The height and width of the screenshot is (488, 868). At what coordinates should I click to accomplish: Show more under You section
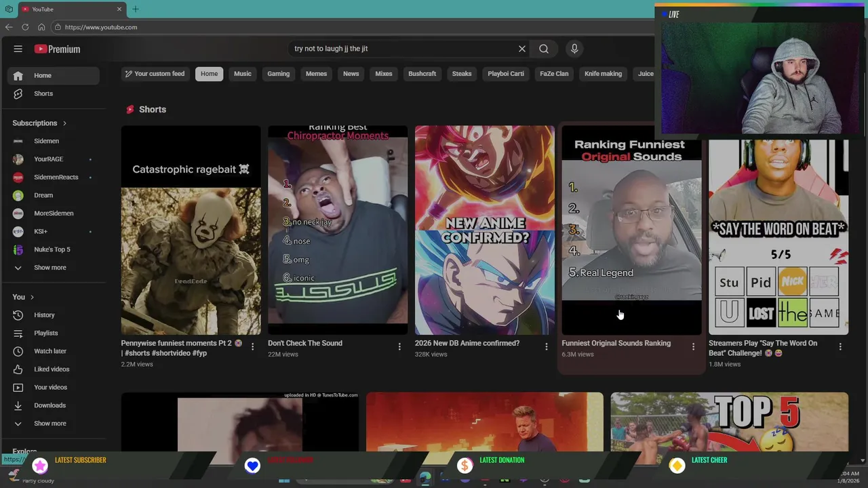(x=53, y=424)
